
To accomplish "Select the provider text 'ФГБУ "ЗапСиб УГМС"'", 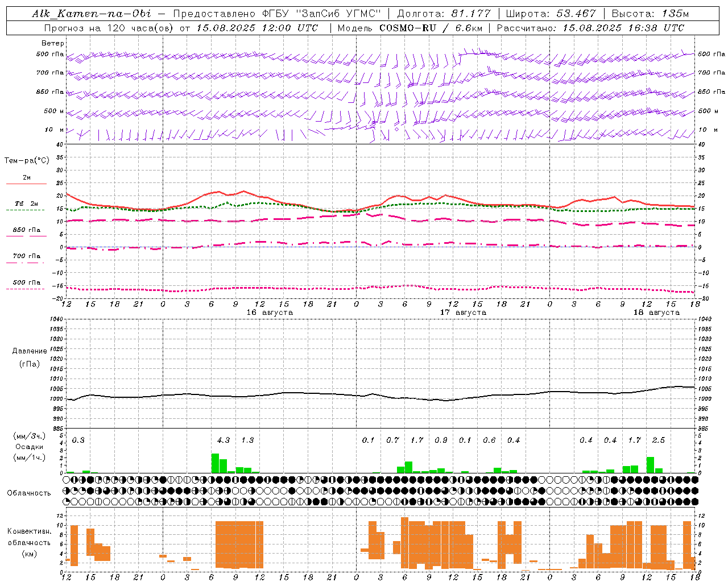I will click(x=321, y=14).
